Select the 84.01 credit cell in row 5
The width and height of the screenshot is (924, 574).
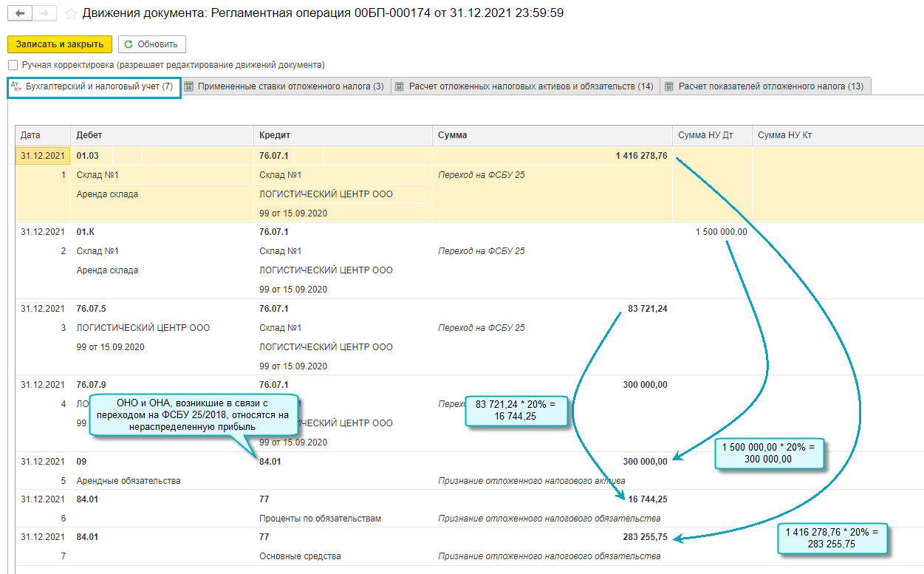pyautogui.click(x=270, y=462)
